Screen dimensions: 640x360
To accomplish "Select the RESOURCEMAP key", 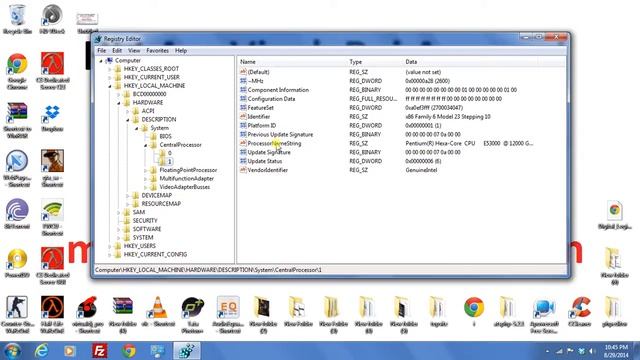I will (161, 204).
